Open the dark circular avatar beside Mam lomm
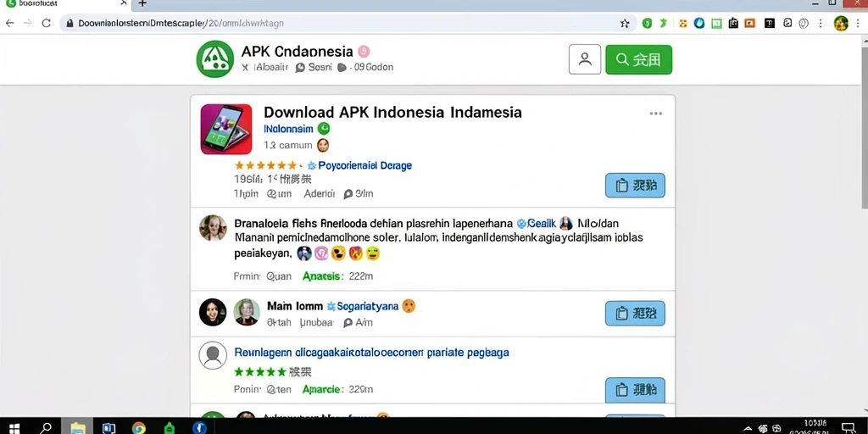 (213, 312)
